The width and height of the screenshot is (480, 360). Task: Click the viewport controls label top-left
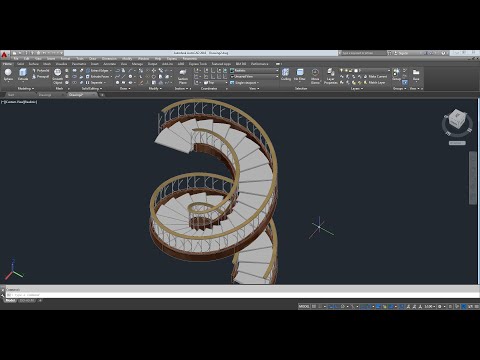(x=19, y=102)
